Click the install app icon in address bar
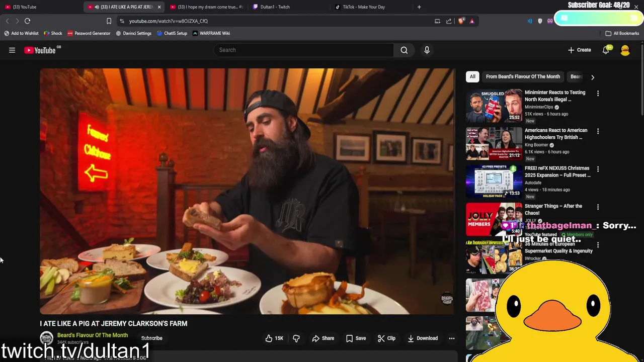The width and height of the screenshot is (644, 362). [x=437, y=21]
